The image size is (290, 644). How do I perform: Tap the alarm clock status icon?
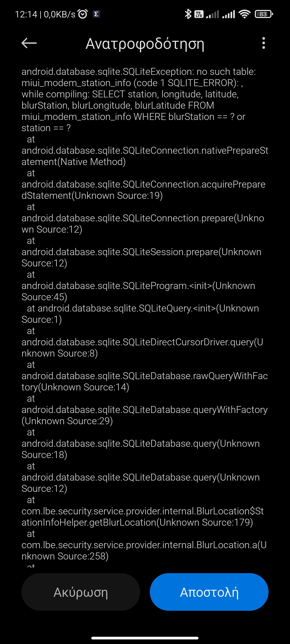click(x=82, y=14)
